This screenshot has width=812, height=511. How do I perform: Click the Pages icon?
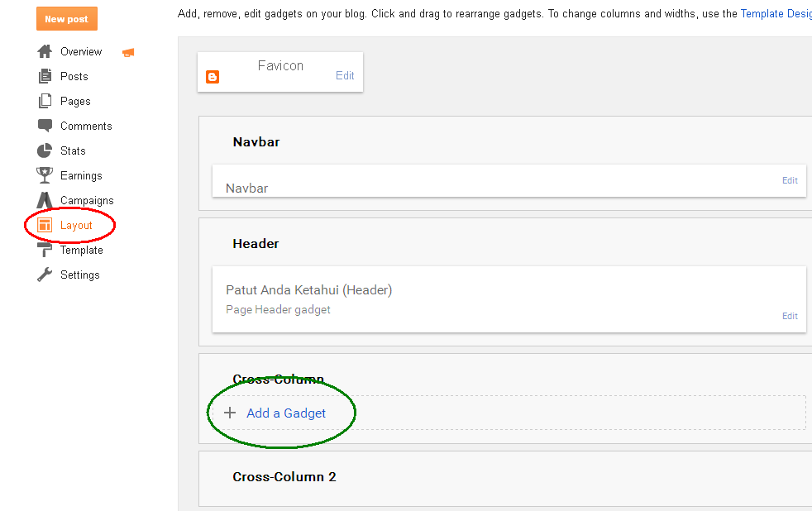pyautogui.click(x=44, y=101)
